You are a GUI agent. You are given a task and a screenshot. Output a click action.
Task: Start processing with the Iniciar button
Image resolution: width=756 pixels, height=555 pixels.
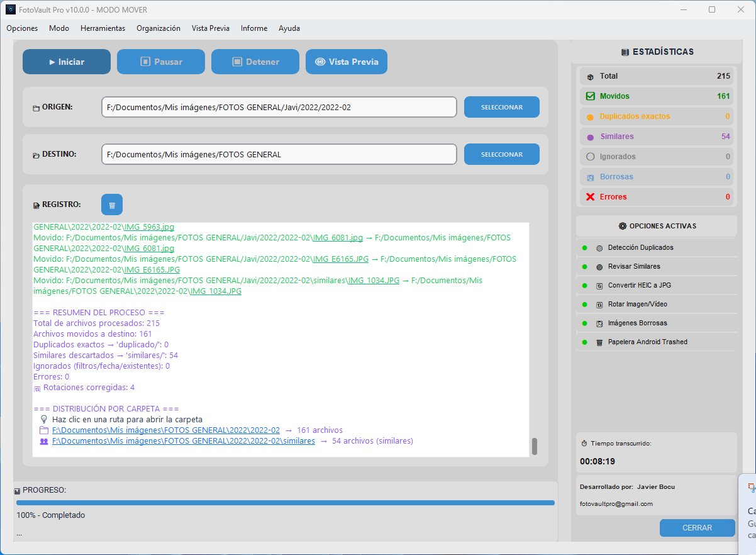(67, 62)
